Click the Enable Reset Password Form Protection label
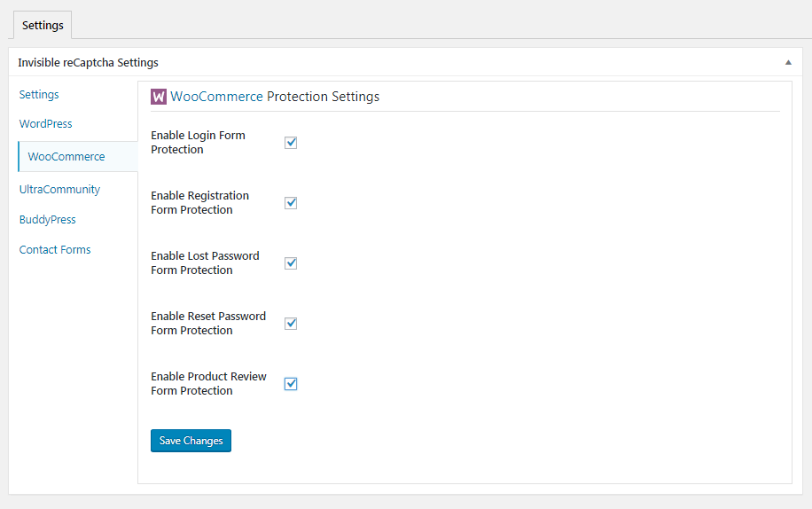Image resolution: width=812 pixels, height=509 pixels. click(x=208, y=324)
